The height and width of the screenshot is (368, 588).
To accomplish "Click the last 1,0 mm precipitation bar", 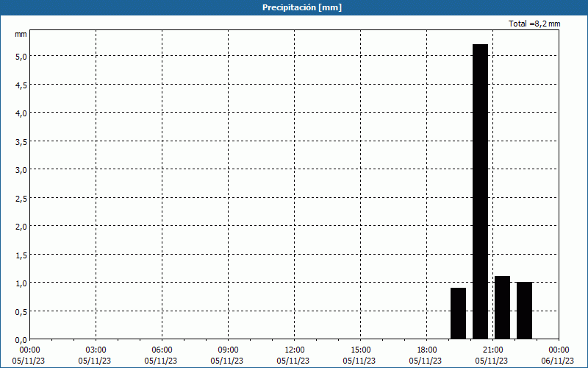I will point(524,311).
